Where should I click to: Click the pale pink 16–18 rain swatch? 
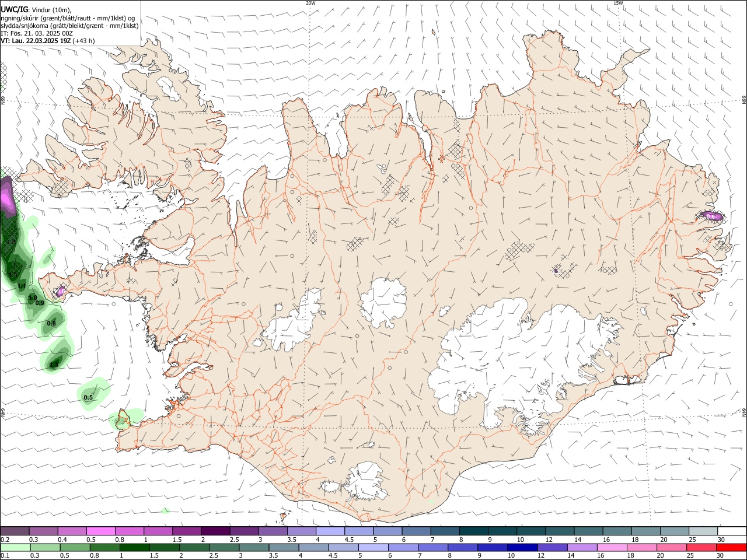(x=611, y=547)
